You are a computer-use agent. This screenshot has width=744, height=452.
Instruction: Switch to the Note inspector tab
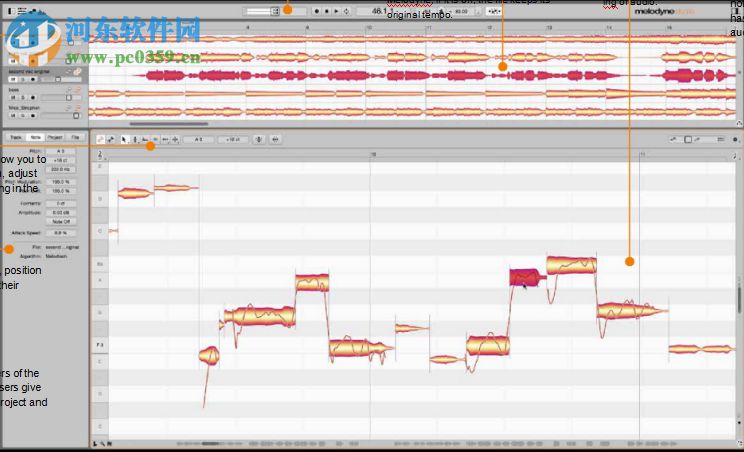tap(36, 137)
